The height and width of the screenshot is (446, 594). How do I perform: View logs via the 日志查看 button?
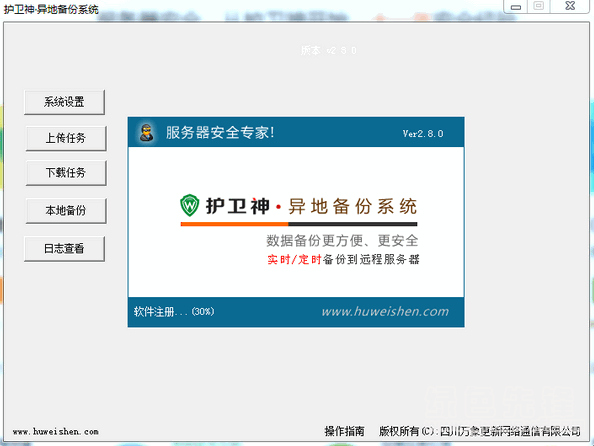click(x=64, y=249)
